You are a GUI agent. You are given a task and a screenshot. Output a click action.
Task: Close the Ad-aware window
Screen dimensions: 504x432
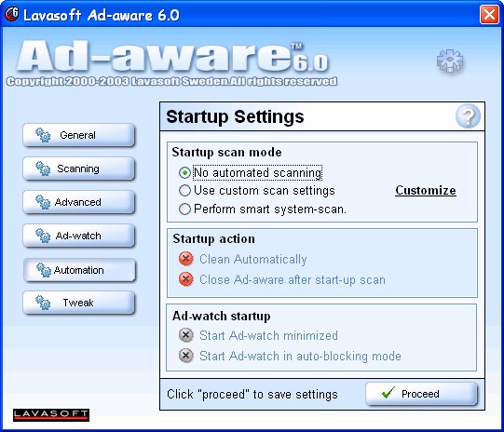click(489, 15)
